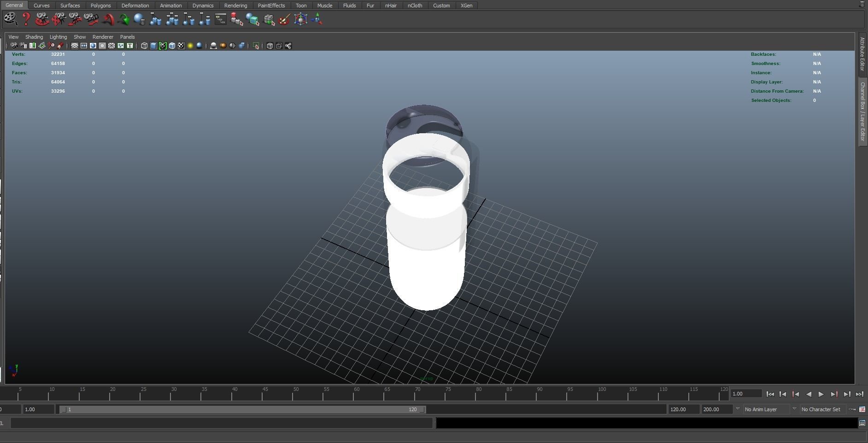
Task: Go to end of playback range
Action: (859, 394)
